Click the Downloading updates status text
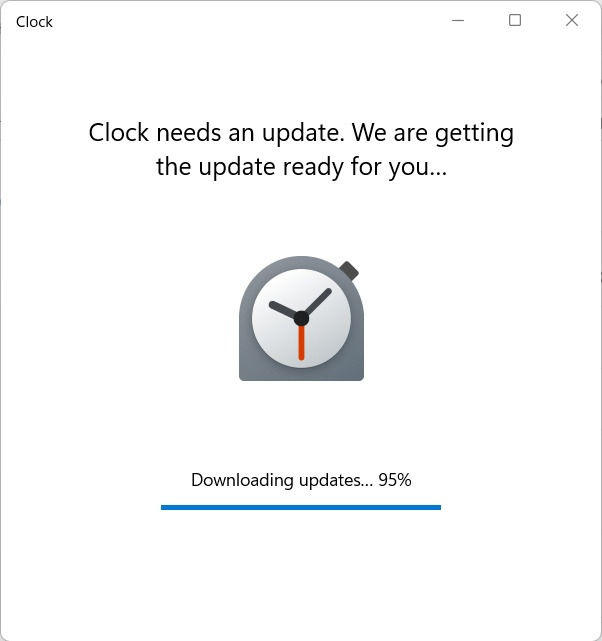Viewport: 602px width, 641px height. click(x=301, y=480)
